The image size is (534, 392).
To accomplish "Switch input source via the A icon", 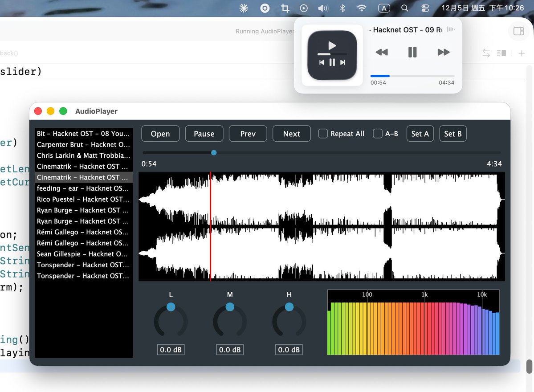I will [384, 8].
